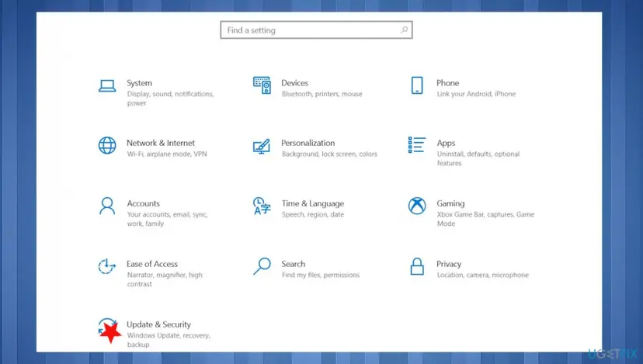The width and height of the screenshot is (643, 364).
Task: Click the magnifier icon in the search box
Action: point(404,29)
